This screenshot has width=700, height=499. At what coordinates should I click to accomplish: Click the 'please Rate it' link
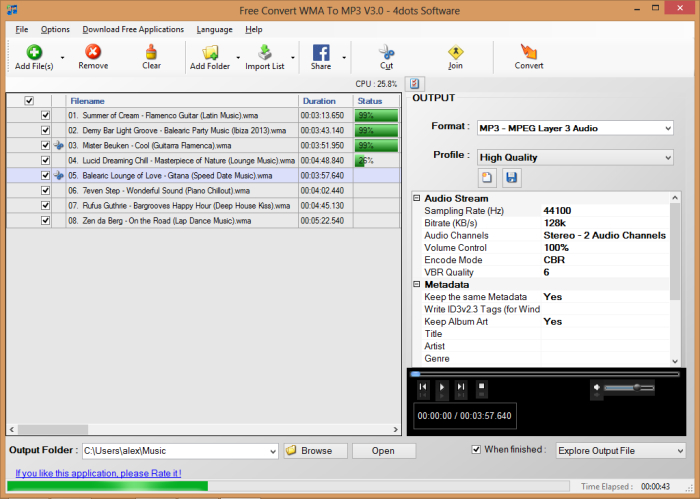98,473
